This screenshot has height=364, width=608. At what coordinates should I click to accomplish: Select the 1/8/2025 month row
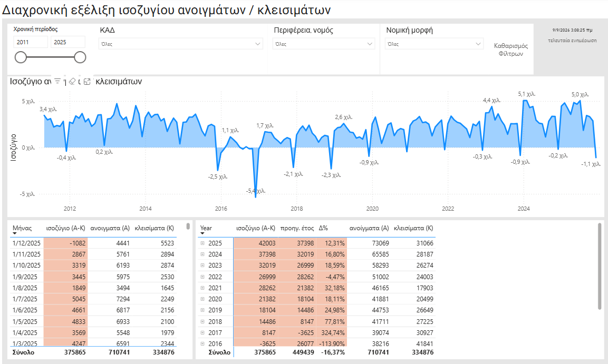93,288
